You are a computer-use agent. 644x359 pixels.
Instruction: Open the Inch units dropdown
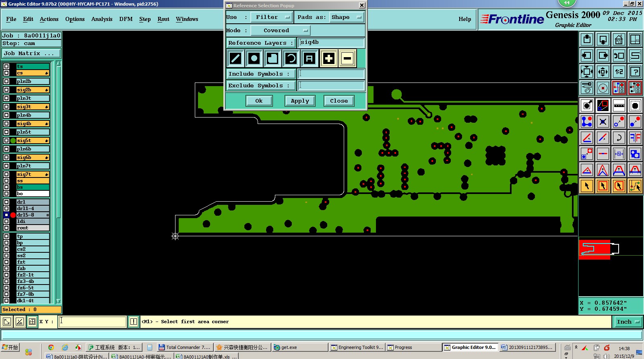(628, 322)
